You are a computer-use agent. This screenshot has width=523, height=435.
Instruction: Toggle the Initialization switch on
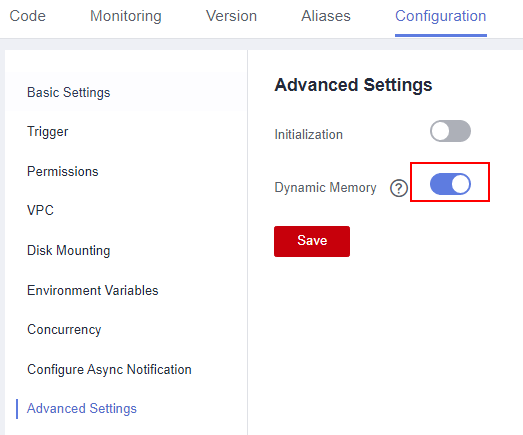click(x=450, y=131)
